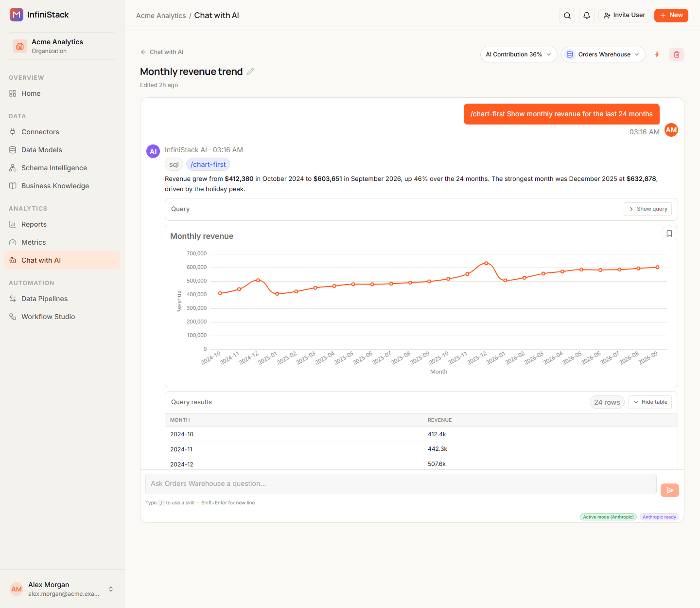This screenshot has height=608, width=700.
Task: Click the Active mode (Anthropic) status badge
Action: pyautogui.click(x=608, y=517)
